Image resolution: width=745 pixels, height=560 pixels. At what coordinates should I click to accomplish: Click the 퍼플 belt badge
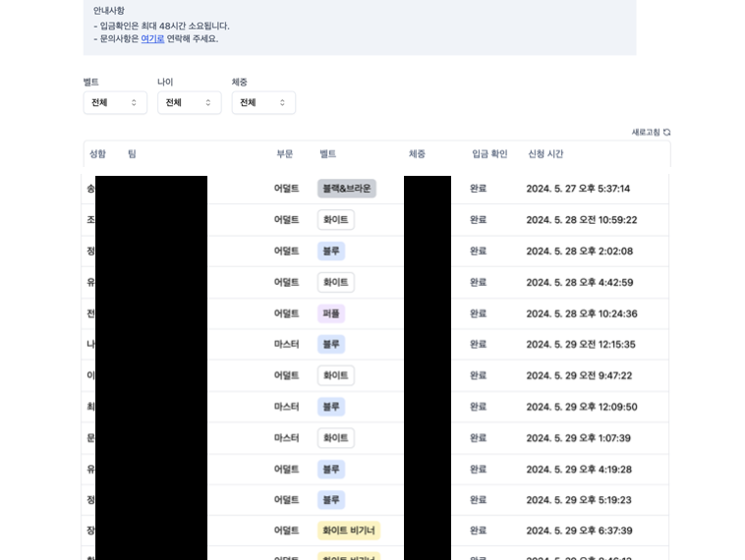click(331, 313)
